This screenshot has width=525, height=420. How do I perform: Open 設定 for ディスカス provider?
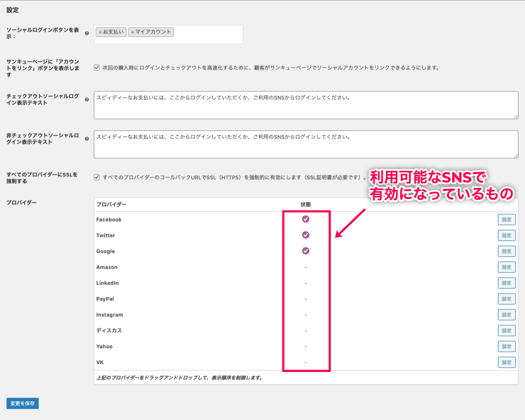tap(506, 330)
